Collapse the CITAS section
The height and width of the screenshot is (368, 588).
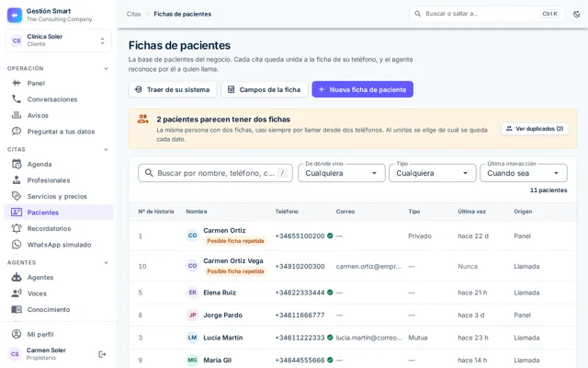107,149
